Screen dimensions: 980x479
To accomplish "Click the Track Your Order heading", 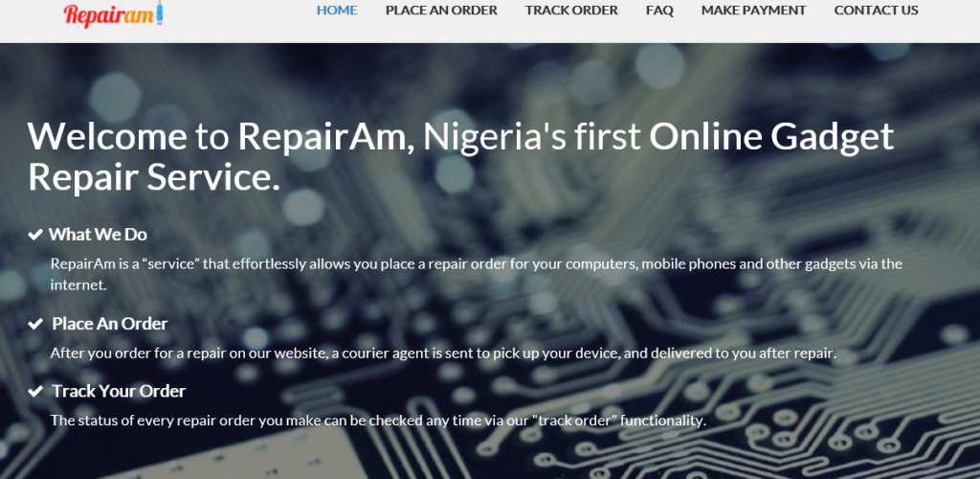I will pyautogui.click(x=119, y=392).
